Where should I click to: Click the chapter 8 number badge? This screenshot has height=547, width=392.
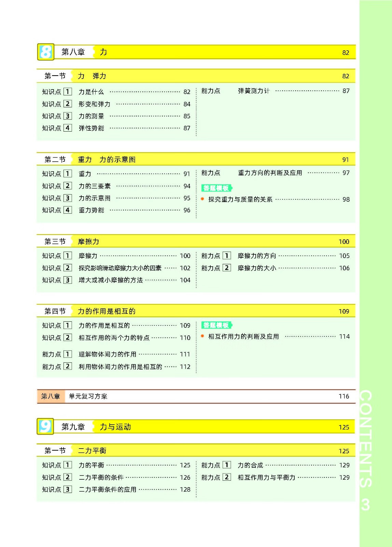[x=45, y=52]
